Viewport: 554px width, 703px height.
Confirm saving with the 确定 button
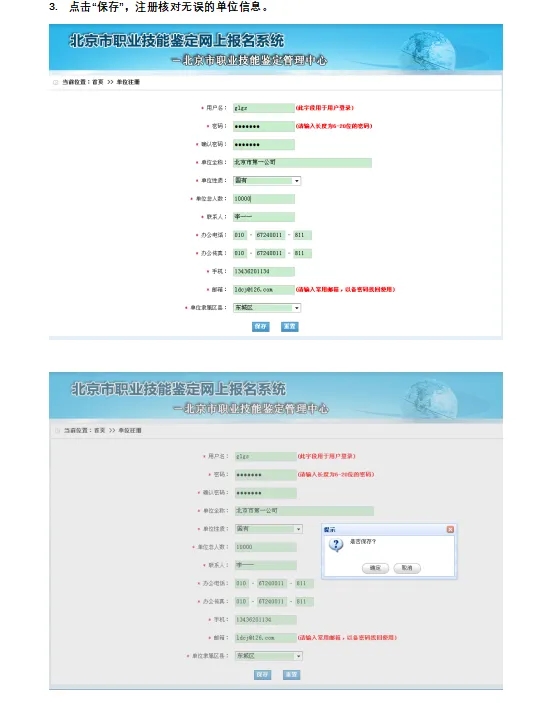pos(375,568)
